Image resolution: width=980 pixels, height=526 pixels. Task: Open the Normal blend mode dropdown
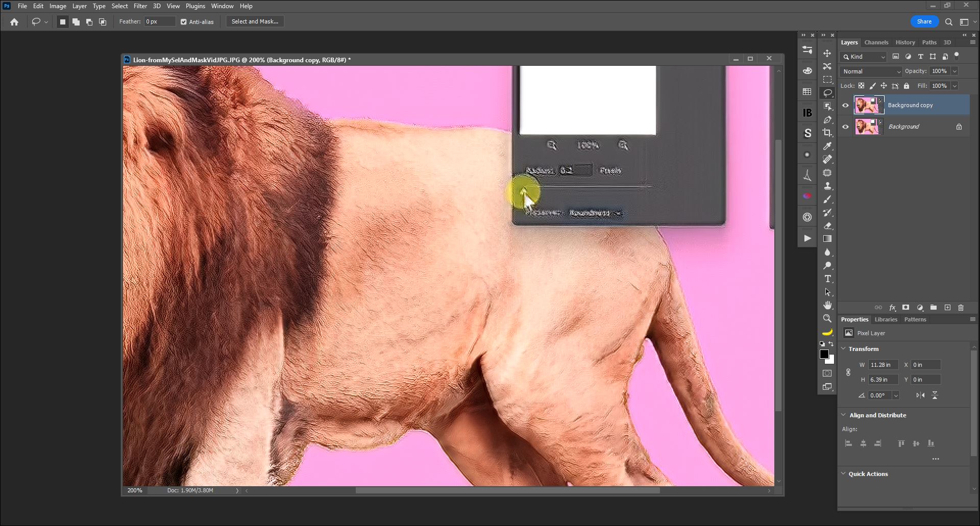tap(871, 71)
